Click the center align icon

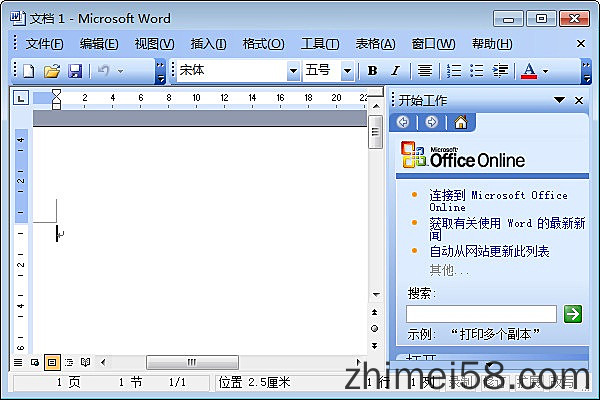(424, 71)
